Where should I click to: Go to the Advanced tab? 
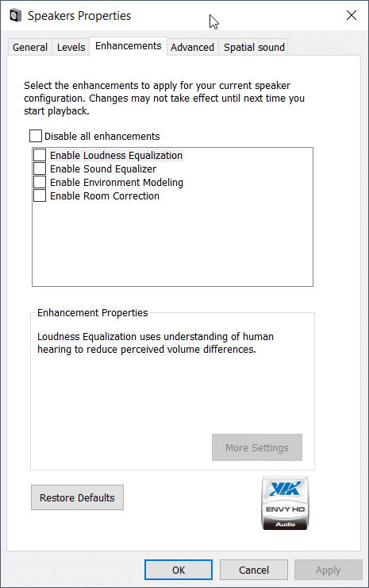(192, 47)
